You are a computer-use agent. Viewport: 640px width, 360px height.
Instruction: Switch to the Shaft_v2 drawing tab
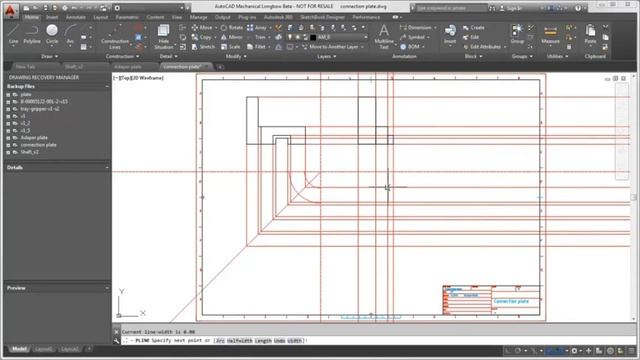[74, 67]
